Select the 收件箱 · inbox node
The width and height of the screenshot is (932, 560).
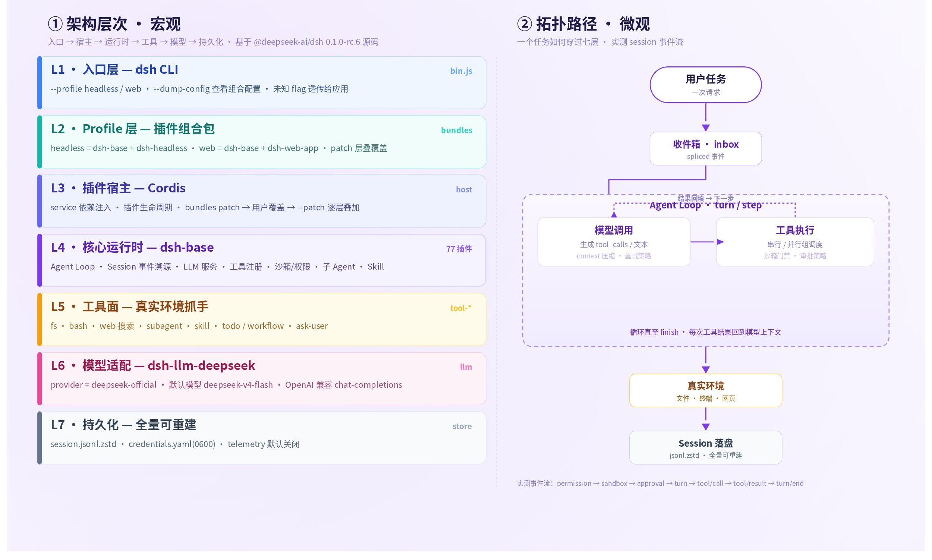706,148
